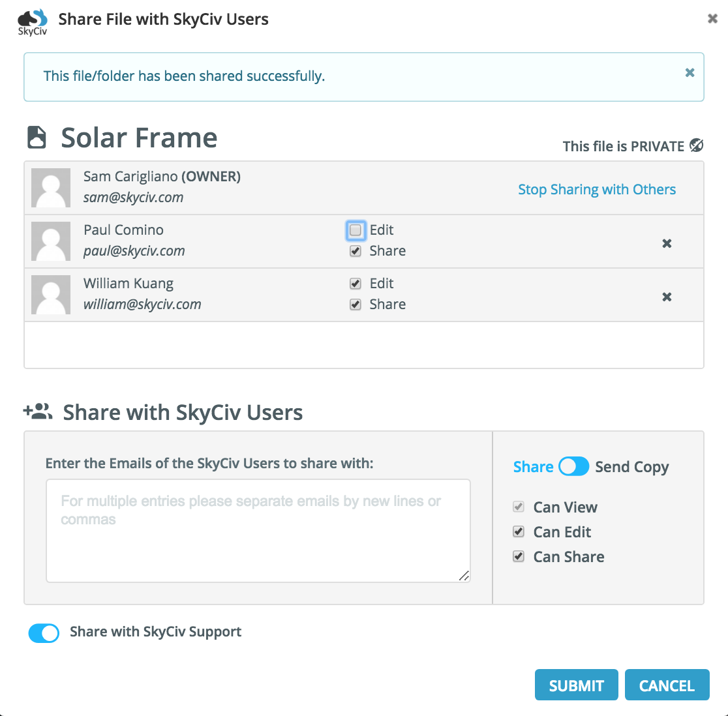Click the add users icon
Screen dimensions: 728x716
point(38,411)
